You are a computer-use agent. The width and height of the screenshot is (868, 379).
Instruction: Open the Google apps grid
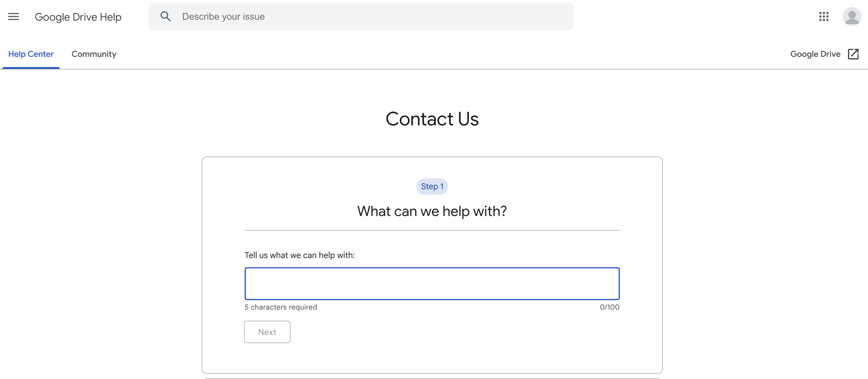824,16
